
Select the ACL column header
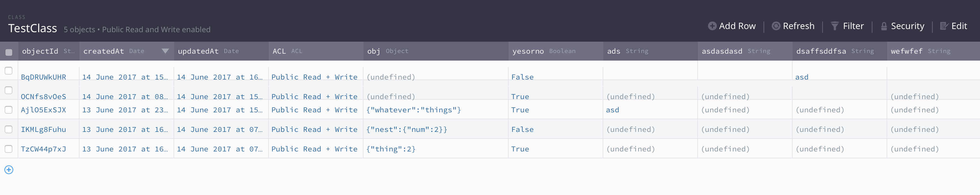point(316,51)
